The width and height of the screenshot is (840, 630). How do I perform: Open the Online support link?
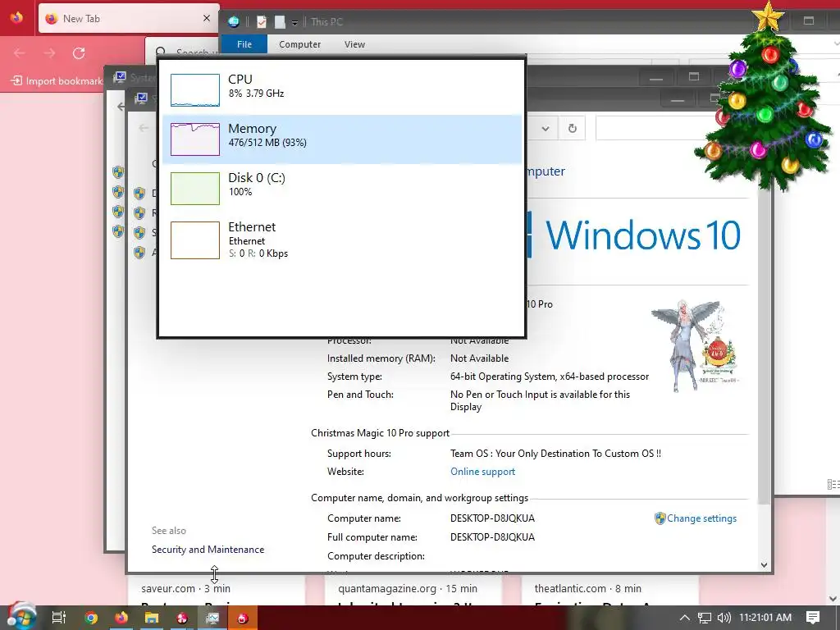482,472
